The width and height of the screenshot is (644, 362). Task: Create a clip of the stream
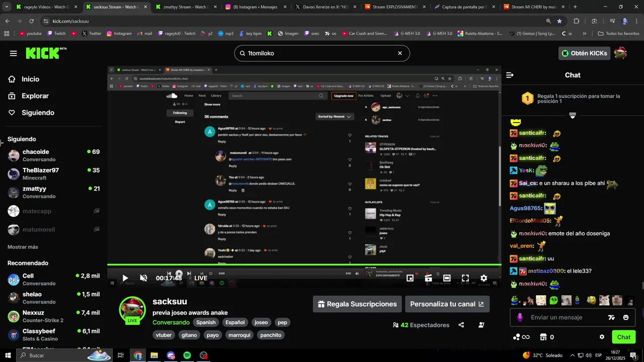(x=428, y=278)
